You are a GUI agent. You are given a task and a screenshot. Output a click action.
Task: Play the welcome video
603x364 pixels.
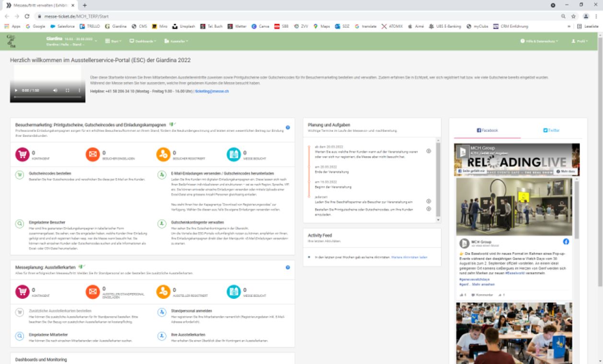[x=16, y=90]
